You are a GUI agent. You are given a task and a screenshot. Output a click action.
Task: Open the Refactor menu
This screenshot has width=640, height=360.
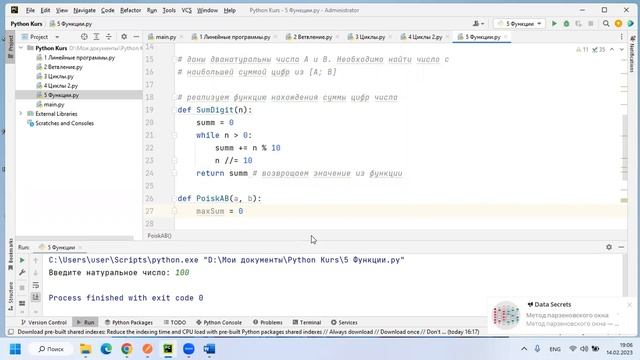[131, 10]
